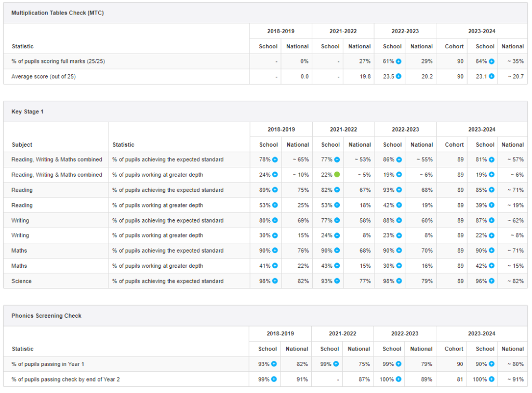Click the blue plus icon beside average score 23.5
This screenshot has width=532, height=393.
point(398,76)
